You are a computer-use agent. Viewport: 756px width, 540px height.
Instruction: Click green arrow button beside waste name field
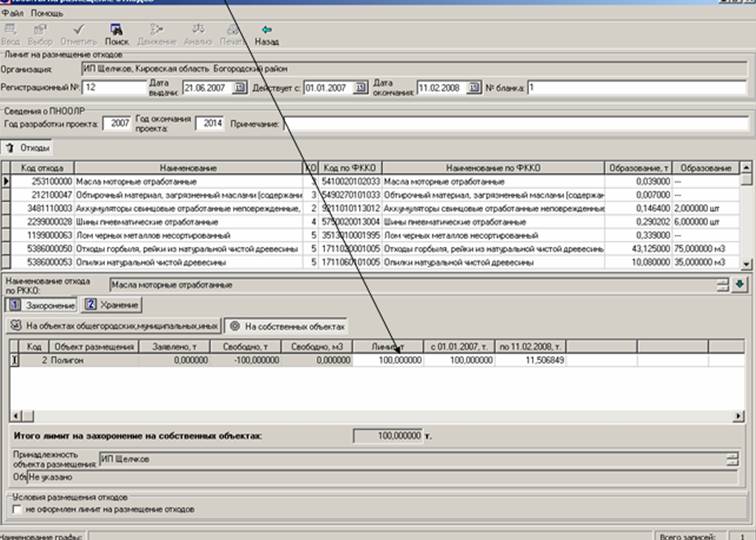coord(738,284)
